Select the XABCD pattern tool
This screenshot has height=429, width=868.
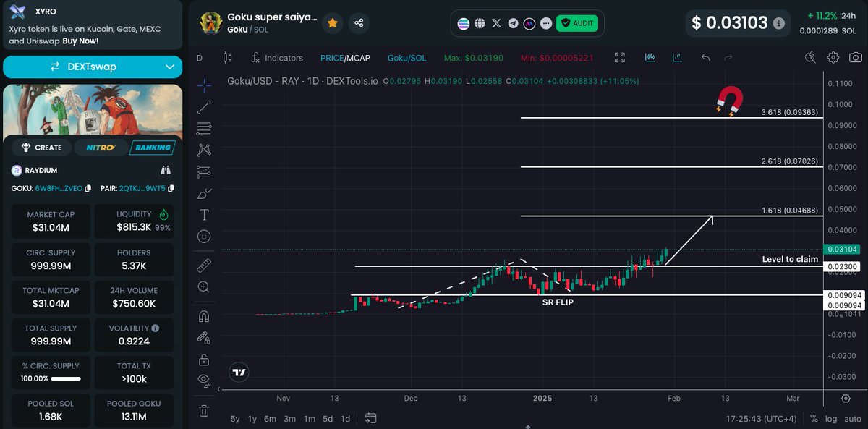[x=204, y=150]
